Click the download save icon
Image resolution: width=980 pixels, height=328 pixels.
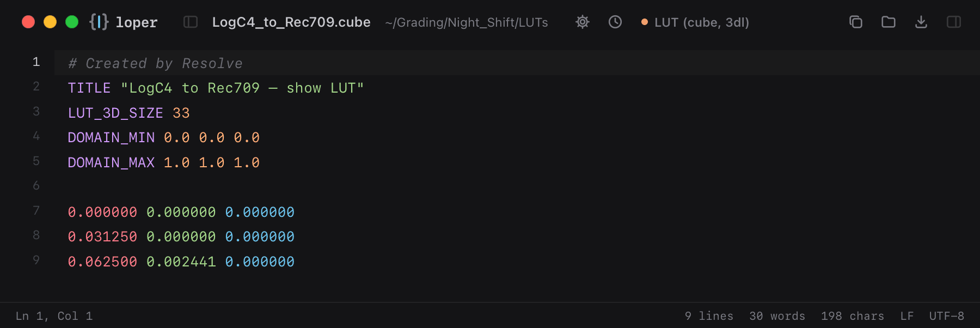pos(921,22)
